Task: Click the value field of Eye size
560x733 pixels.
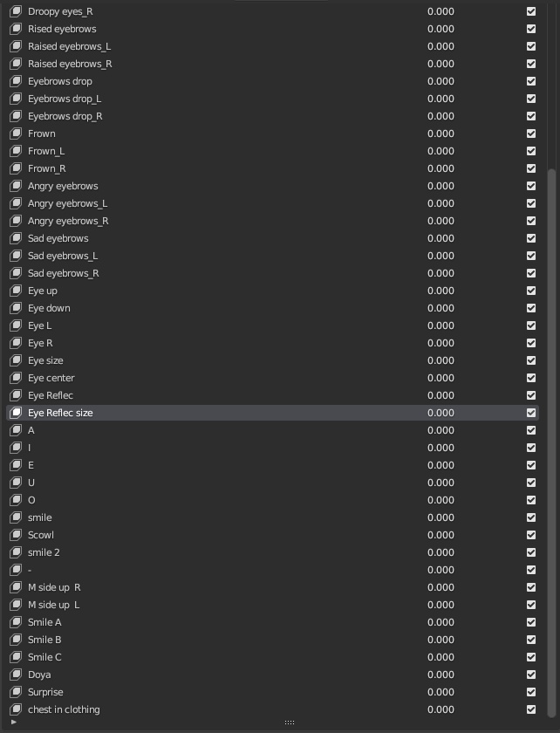Action: [x=440, y=360]
